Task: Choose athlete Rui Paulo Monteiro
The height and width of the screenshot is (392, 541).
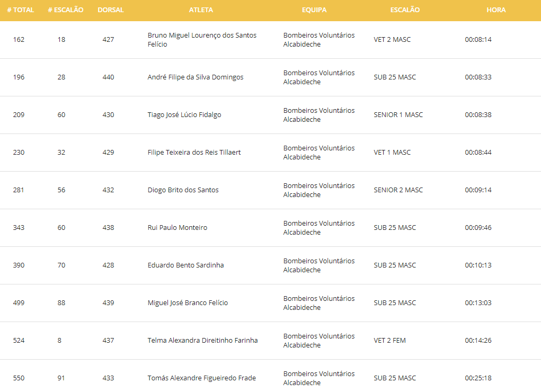Action: tap(177, 228)
